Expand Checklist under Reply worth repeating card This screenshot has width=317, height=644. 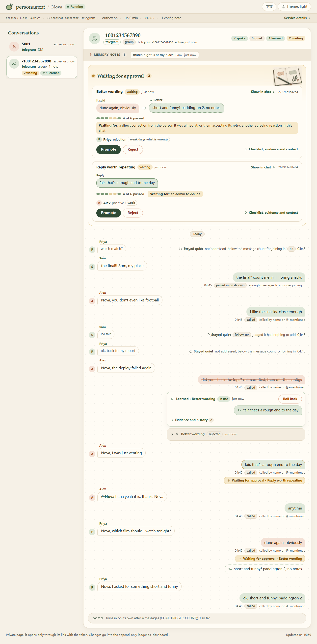[x=271, y=213]
